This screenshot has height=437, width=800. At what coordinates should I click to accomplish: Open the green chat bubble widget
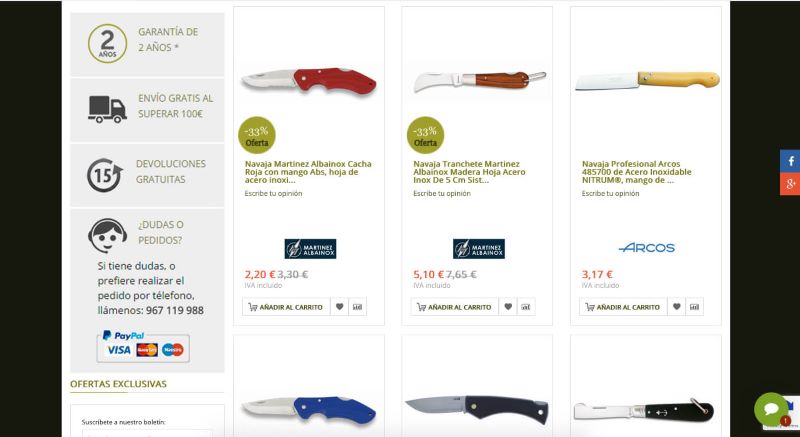(x=771, y=409)
